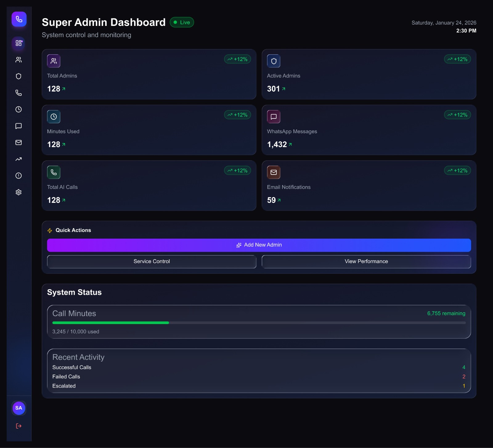Open the Settings gear in sidebar
493x448 pixels.
pyautogui.click(x=18, y=192)
